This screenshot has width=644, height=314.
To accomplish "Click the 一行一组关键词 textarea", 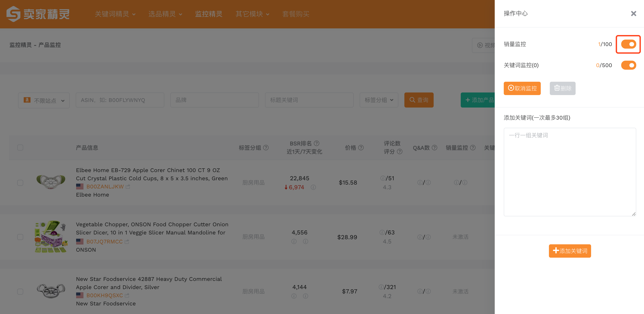I will point(570,172).
